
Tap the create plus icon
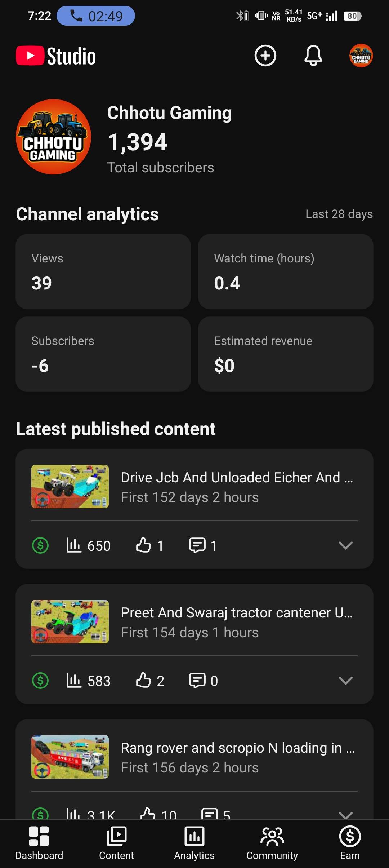click(265, 56)
